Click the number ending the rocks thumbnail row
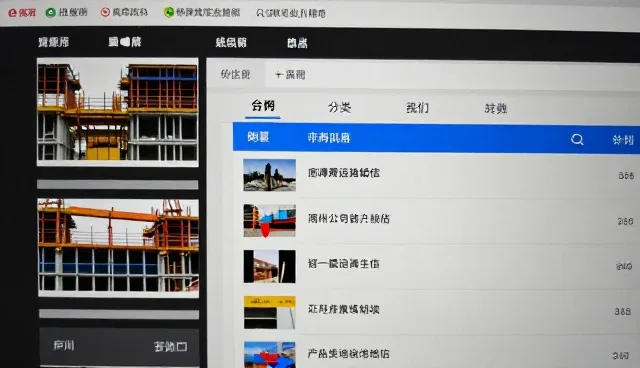 [626, 176]
